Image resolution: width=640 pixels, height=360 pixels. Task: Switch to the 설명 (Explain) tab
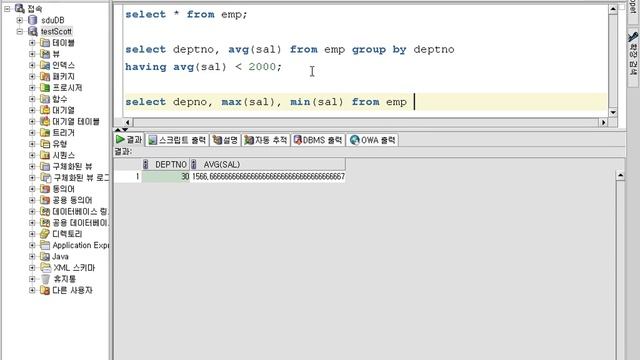pyautogui.click(x=225, y=140)
